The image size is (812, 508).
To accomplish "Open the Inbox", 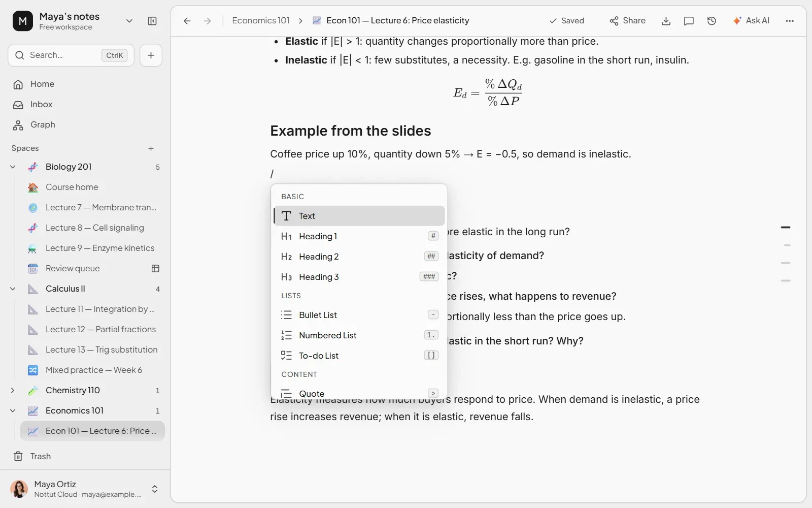I will coord(85,105).
